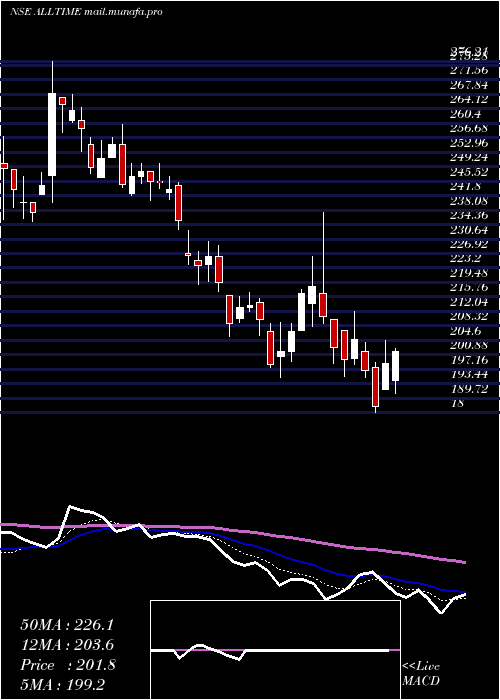Select the 241.8 axis value
500x700 pixels.
(x=466, y=186)
